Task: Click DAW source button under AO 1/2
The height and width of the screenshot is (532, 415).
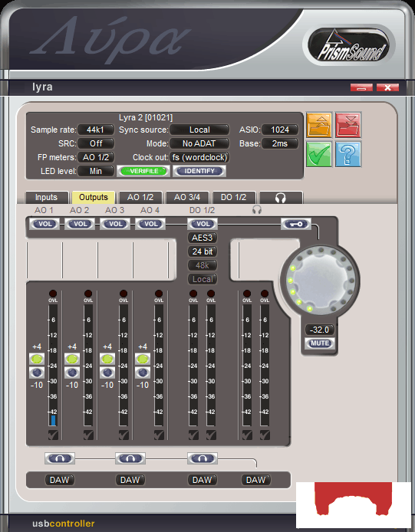Action: 59,480
